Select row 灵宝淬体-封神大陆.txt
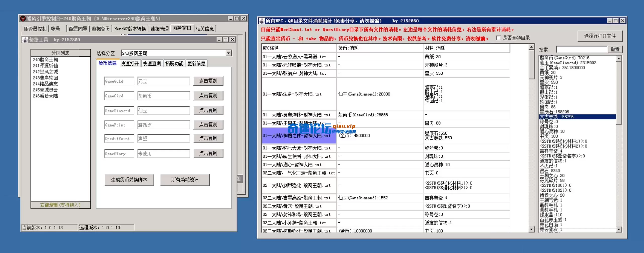The height and width of the screenshot is (253, 644). 299,115
